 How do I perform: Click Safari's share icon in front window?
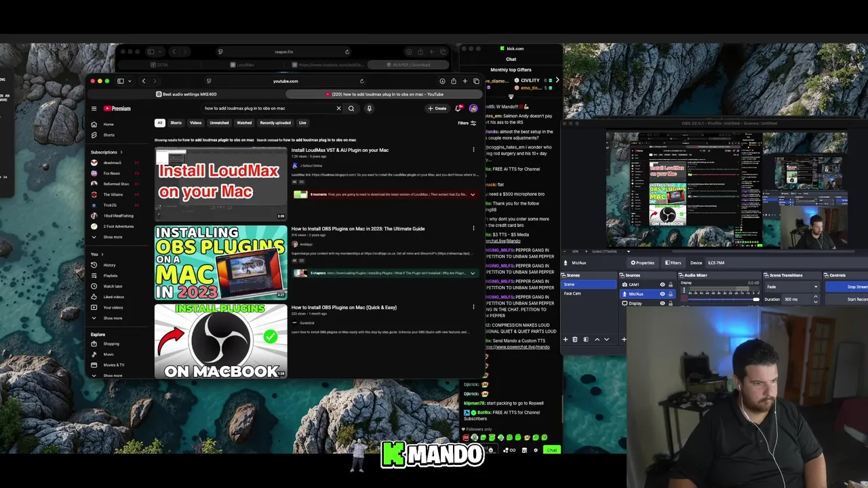click(454, 81)
